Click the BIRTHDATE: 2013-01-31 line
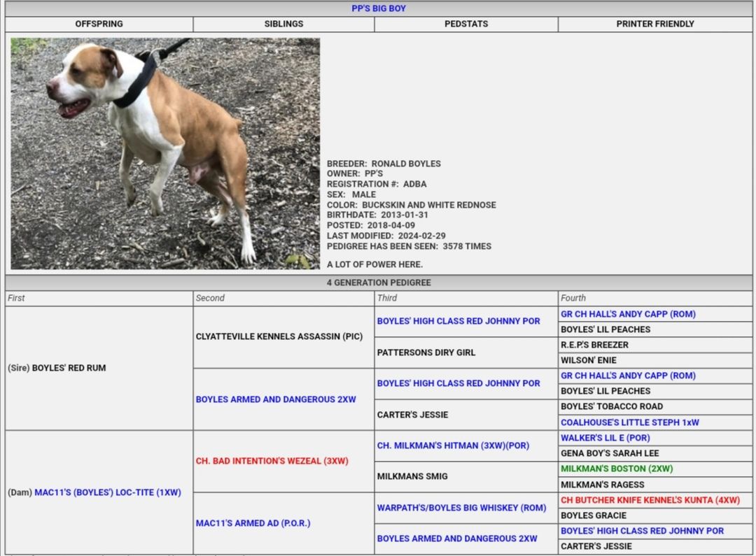Image resolution: width=756 pixels, height=556 pixels. pos(377,215)
